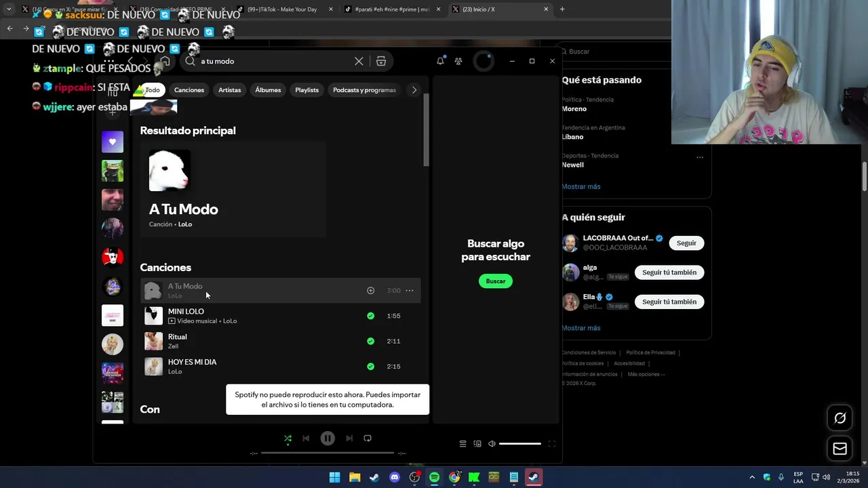Open Spotify friend activity icon

458,61
